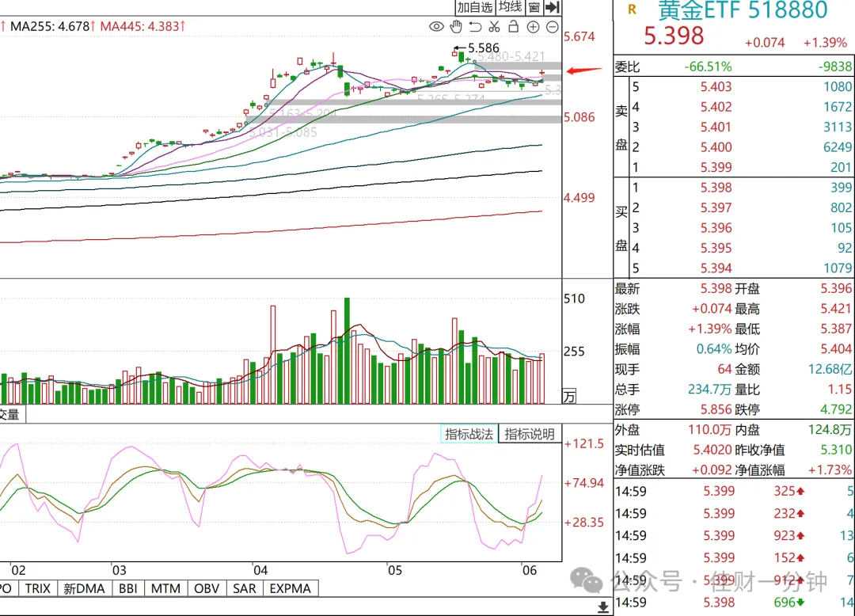This screenshot has height=616, width=855.
Task: Click the trade tick row with volume 325
Action: [734, 491]
